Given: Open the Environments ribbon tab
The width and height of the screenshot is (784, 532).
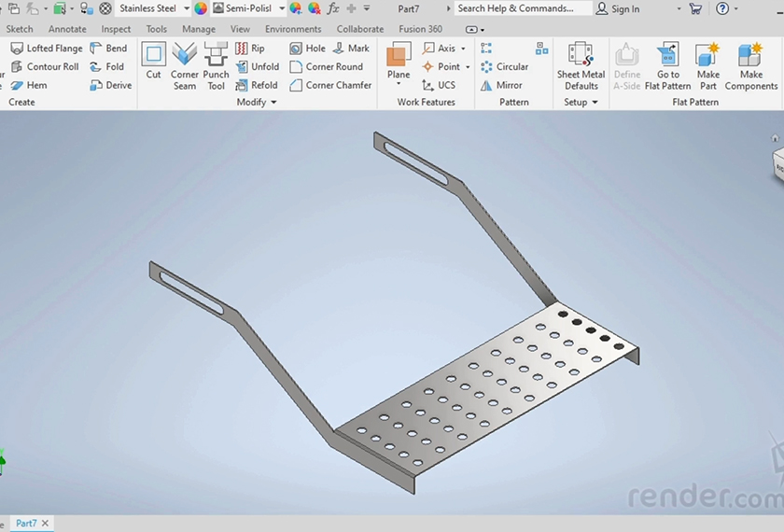Looking at the screenshot, I should 293,29.
